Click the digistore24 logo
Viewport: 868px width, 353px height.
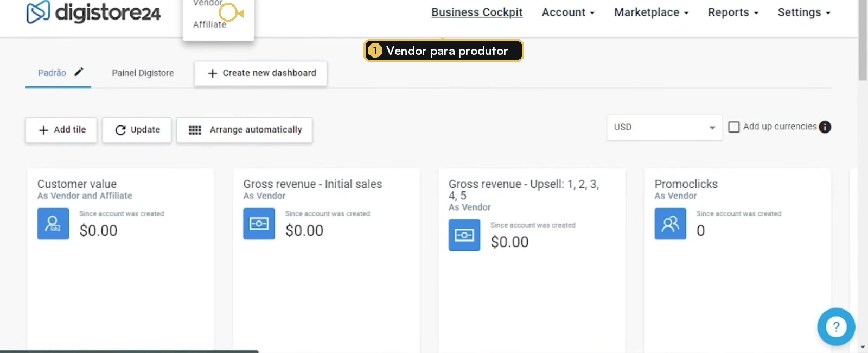pyautogui.click(x=93, y=12)
